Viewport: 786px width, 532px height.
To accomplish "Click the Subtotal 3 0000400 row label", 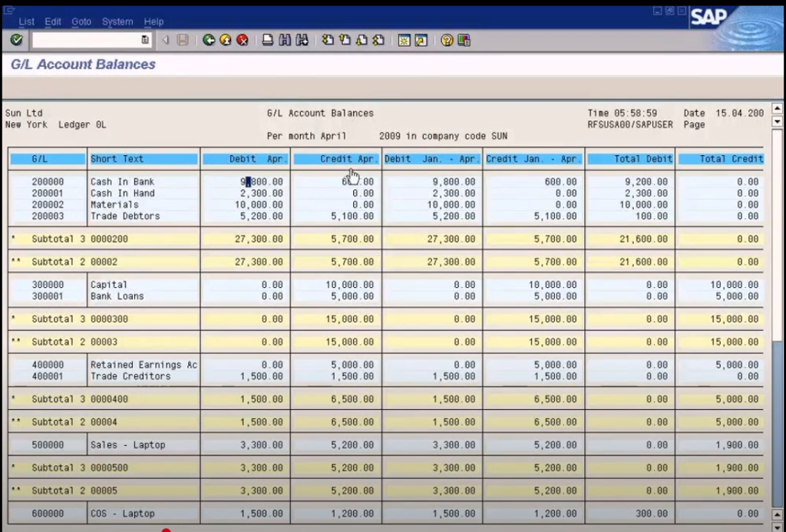I will (80, 400).
